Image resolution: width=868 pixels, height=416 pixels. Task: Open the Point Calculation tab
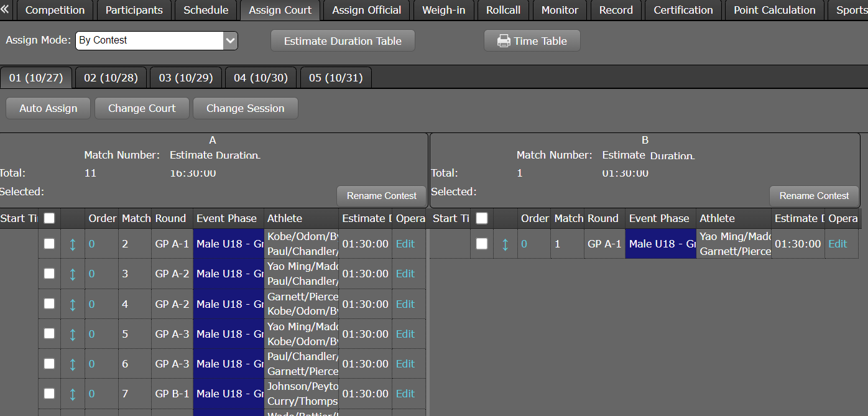[x=774, y=11]
